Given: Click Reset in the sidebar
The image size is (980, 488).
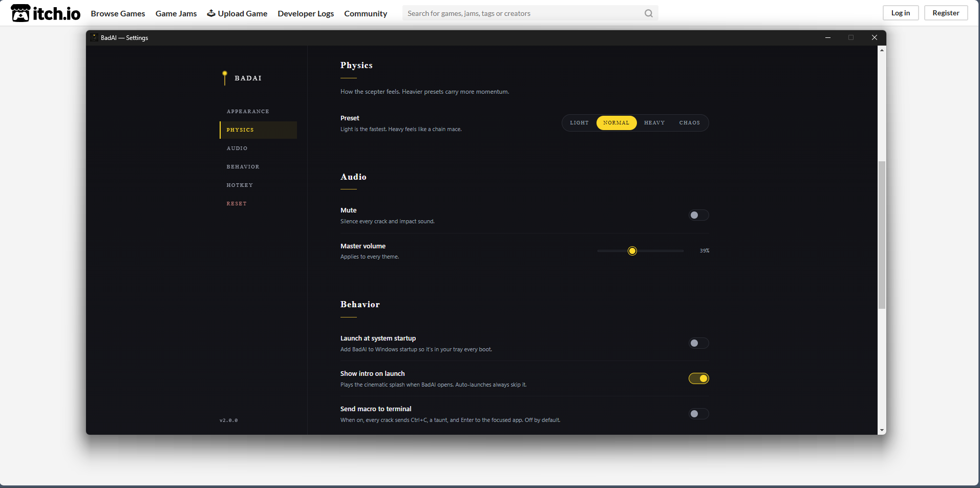Looking at the screenshot, I should pos(258,204).
